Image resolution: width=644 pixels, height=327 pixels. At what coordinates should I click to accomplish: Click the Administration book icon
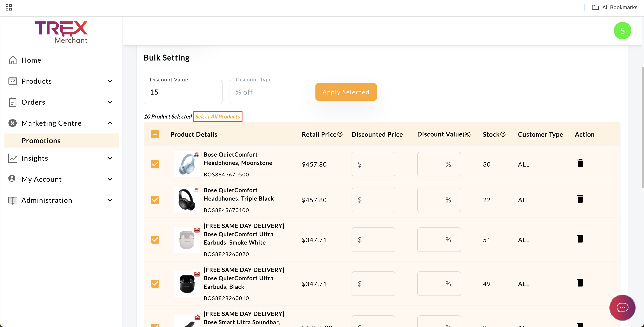[13, 200]
